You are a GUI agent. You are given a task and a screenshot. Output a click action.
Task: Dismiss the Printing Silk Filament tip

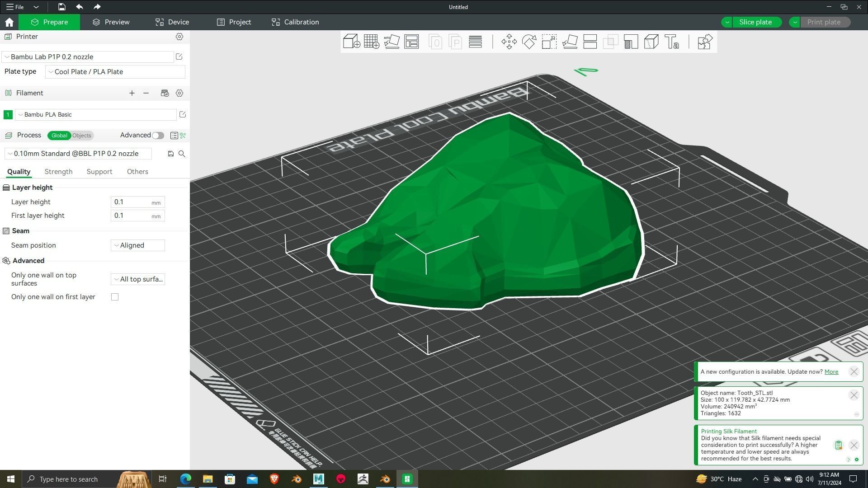tap(854, 445)
